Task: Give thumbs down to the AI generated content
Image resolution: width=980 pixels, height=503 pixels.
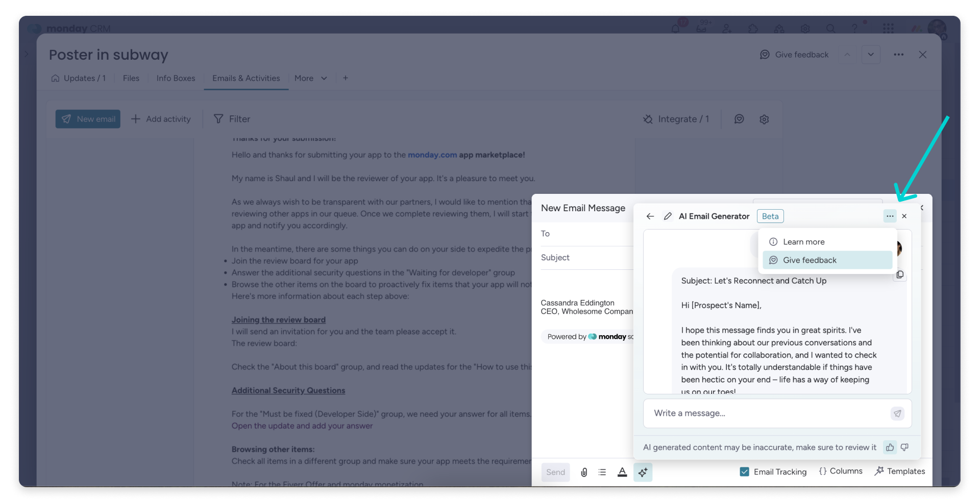Action: (x=904, y=447)
